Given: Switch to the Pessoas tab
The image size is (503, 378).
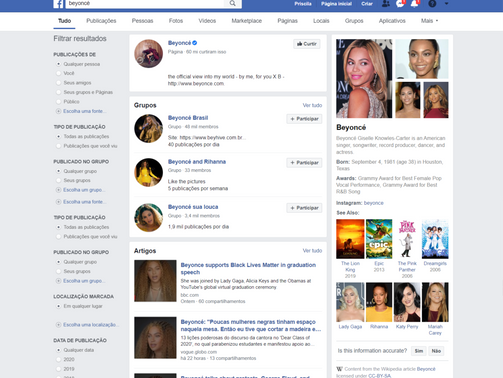Looking at the screenshot, I should click(142, 21).
